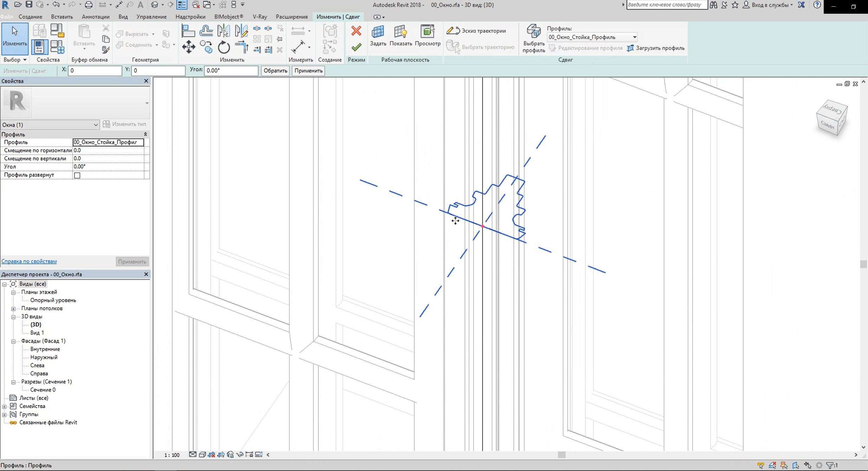Expand the Планы потолков node
The width and height of the screenshot is (868, 471).
click(x=13, y=309)
